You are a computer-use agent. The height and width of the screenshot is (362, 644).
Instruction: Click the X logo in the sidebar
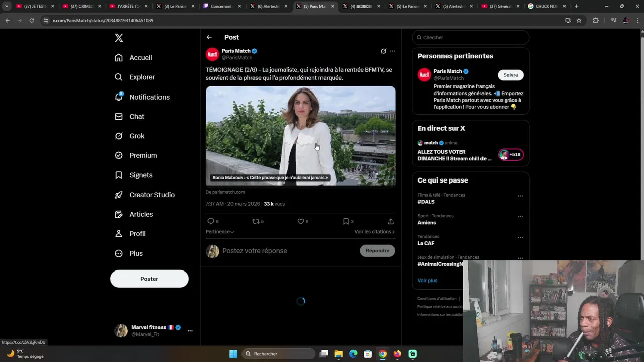click(x=119, y=38)
